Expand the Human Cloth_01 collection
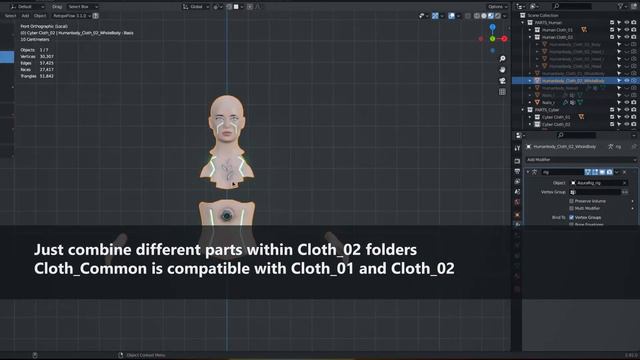Image resolution: width=640 pixels, height=360 pixels. pos(530,30)
